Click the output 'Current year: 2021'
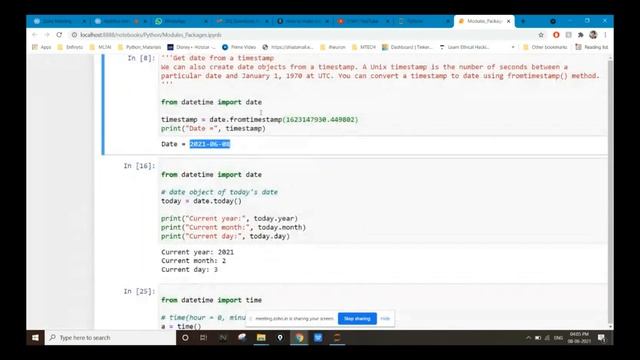Viewport: 640px width, 360px height. 198,252
